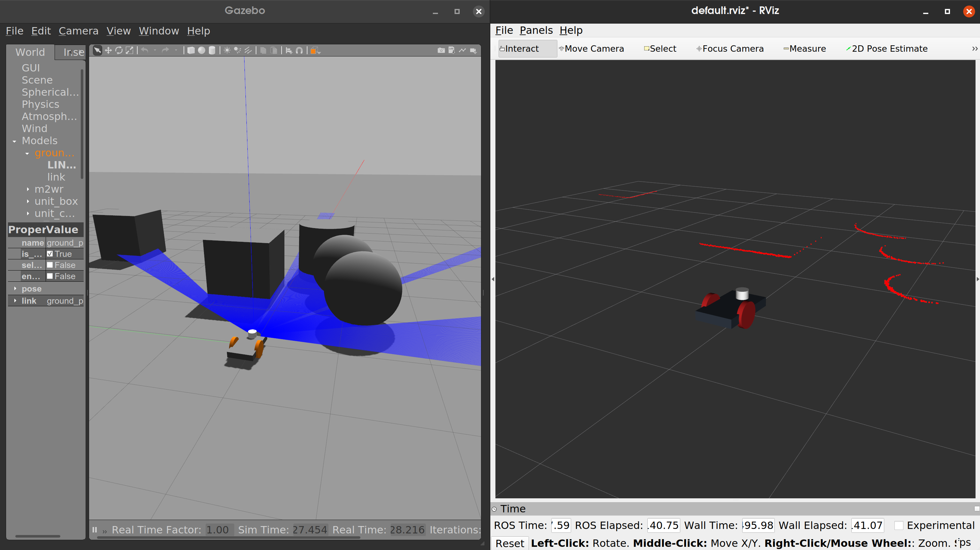Click the ROS Elapsed value field
The image size is (980, 550).
pyautogui.click(x=663, y=525)
